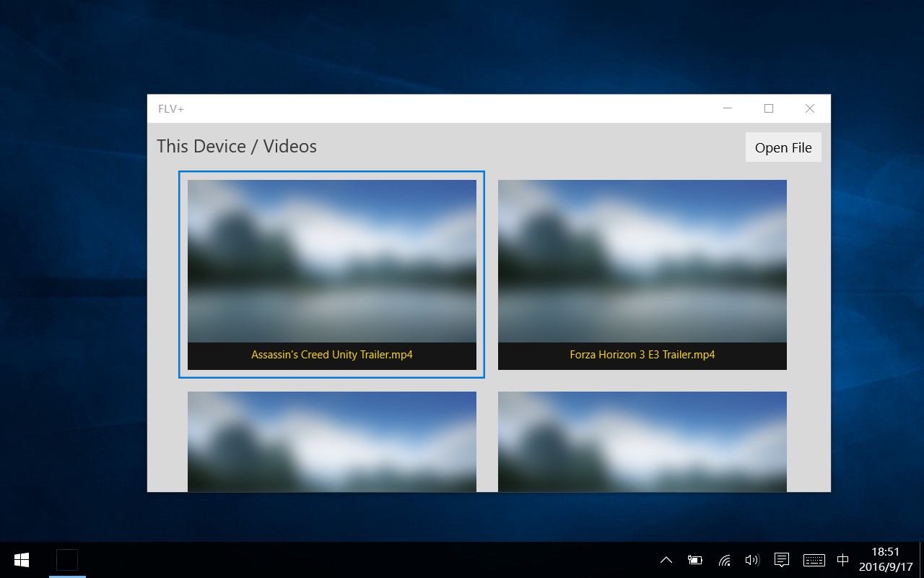Switch the Chinese IME input indicator
The height and width of the screenshot is (578, 924).
pyautogui.click(x=842, y=560)
